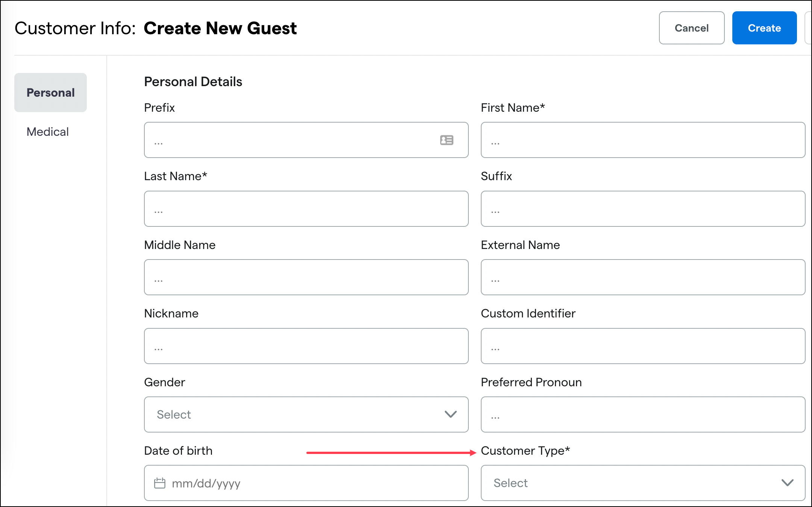
Task: Click the Preferred Pronoun input box
Action: click(x=643, y=414)
